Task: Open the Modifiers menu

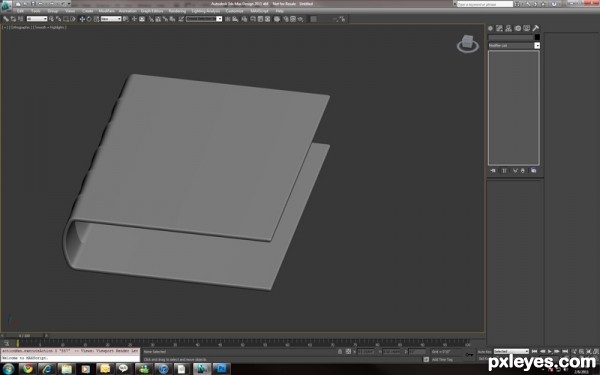Action: 106,11
